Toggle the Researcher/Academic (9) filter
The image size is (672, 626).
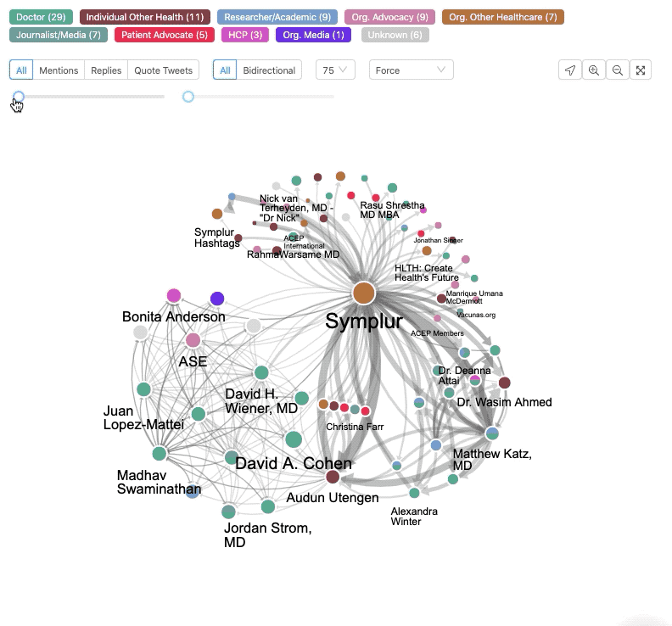point(277,17)
